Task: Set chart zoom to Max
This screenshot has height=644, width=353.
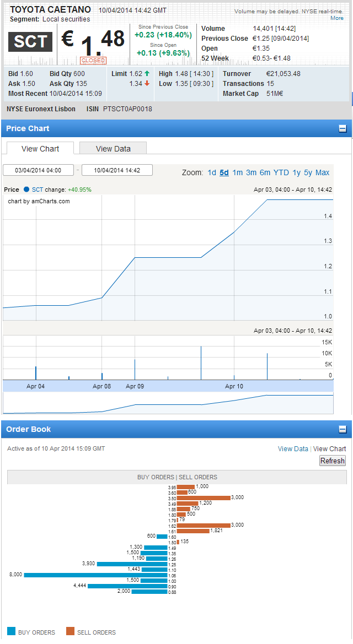Action: [323, 172]
